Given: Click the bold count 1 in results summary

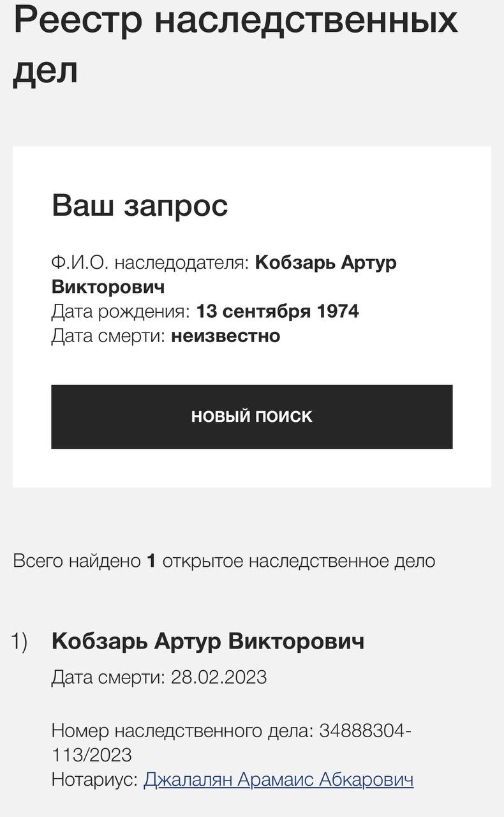Looking at the screenshot, I should (x=151, y=561).
